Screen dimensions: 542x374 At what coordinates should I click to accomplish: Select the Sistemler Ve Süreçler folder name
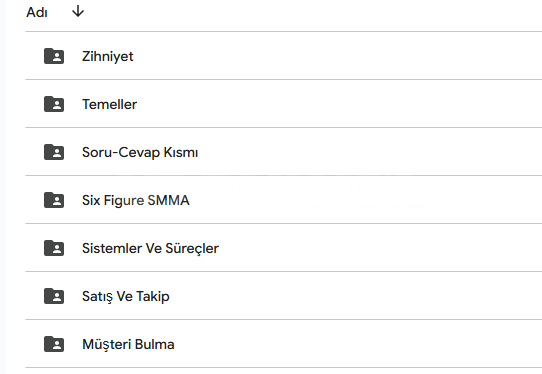click(x=150, y=249)
